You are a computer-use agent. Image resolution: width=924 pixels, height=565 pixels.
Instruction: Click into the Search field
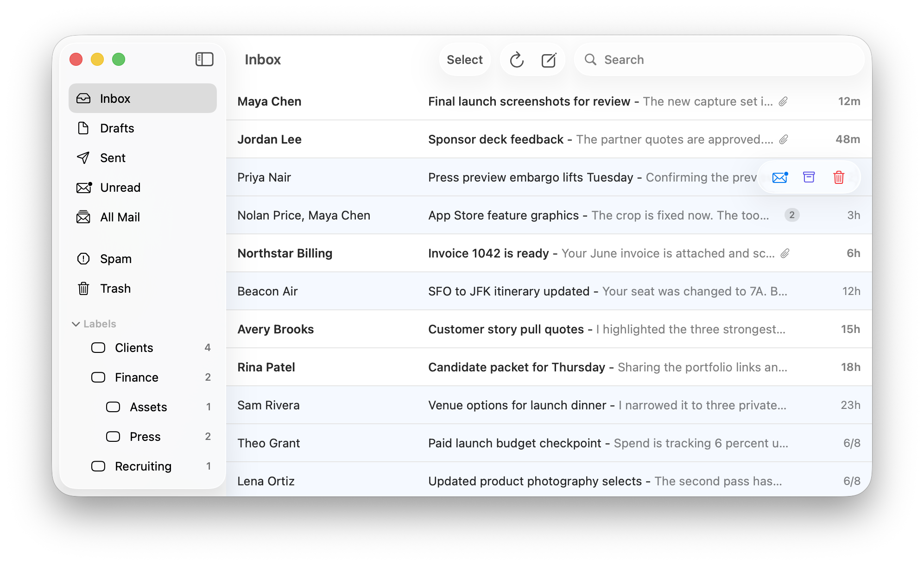(x=719, y=60)
